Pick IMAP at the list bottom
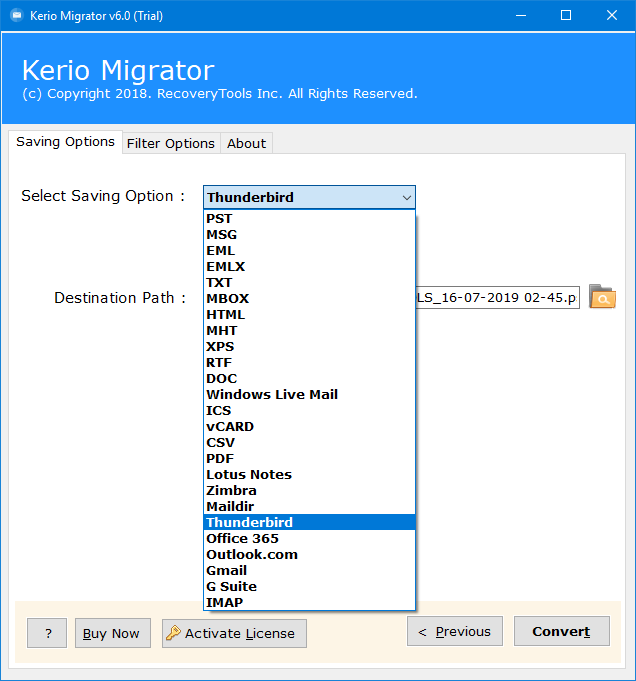Viewport: 636px width, 681px height. coord(309,602)
